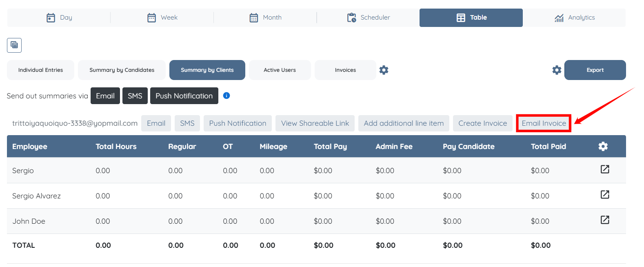Switch to the Scheduler view
Screen dimensions: 644x267
[368, 18]
